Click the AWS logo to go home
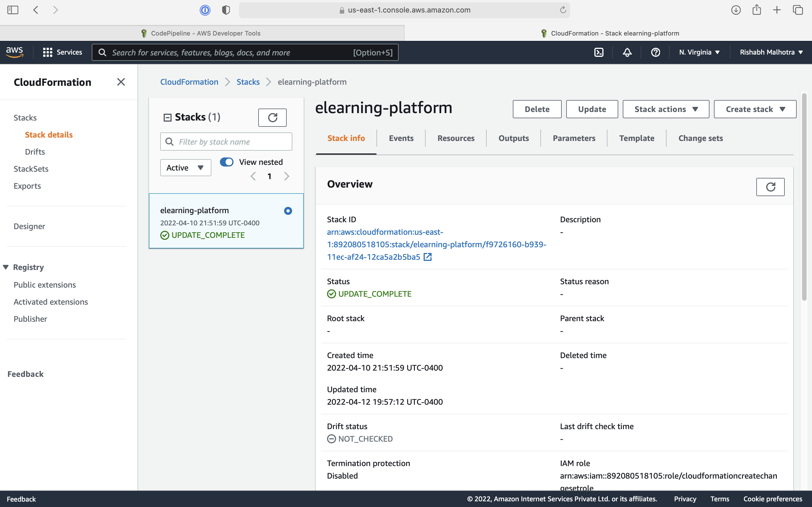This screenshot has width=812, height=507. coord(14,52)
